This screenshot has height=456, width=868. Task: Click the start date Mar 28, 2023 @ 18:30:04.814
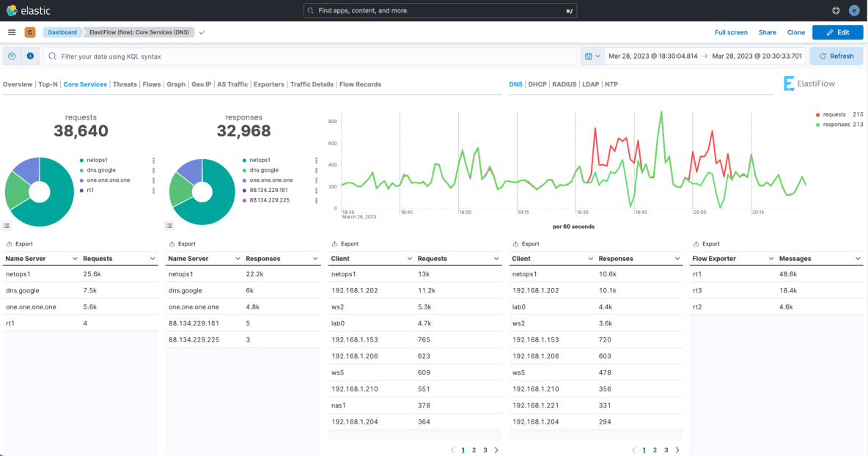click(652, 56)
